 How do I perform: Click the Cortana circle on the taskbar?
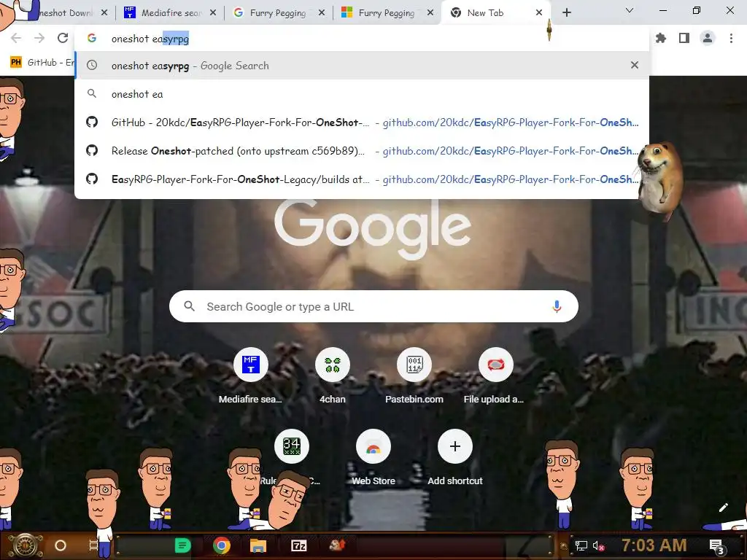click(61, 545)
